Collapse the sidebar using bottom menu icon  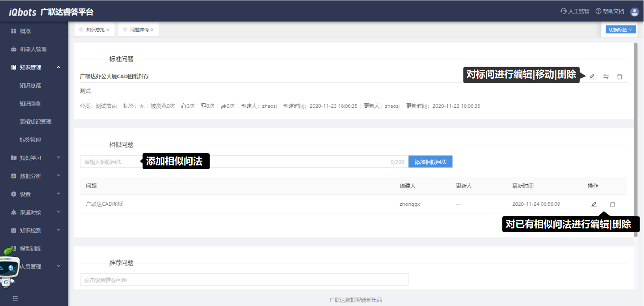[15, 298]
